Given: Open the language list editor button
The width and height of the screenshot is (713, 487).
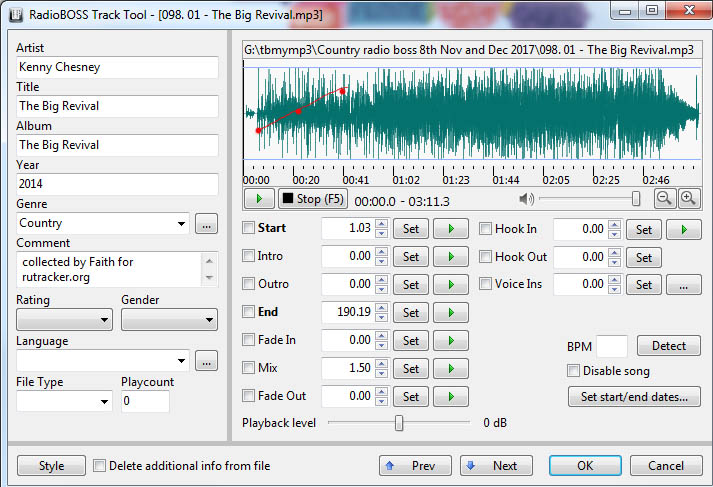Looking at the screenshot, I should pyautogui.click(x=206, y=361).
